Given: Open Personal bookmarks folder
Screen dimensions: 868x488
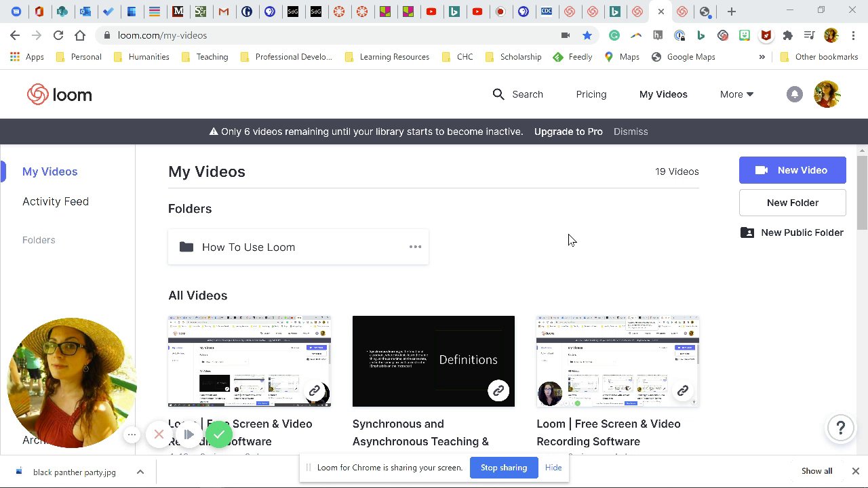Looking at the screenshot, I should [x=79, y=57].
